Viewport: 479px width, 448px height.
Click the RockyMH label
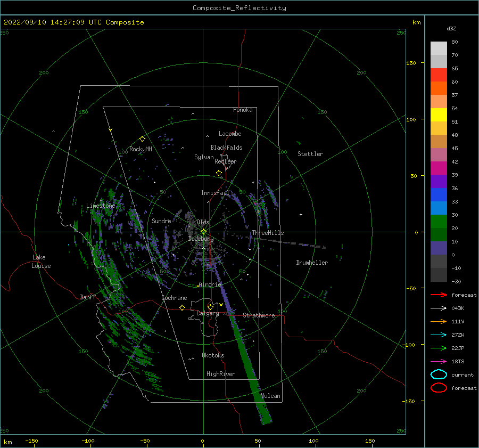(141, 149)
